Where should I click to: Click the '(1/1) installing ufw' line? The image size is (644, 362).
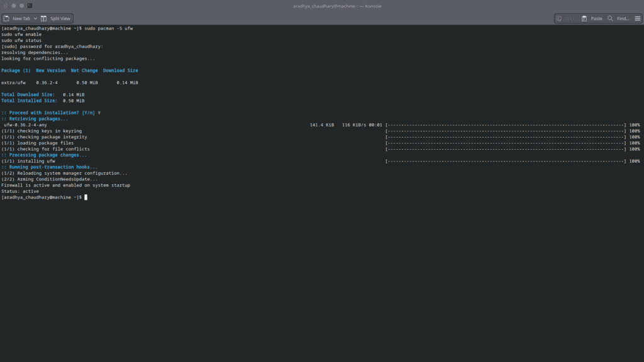tap(28, 161)
